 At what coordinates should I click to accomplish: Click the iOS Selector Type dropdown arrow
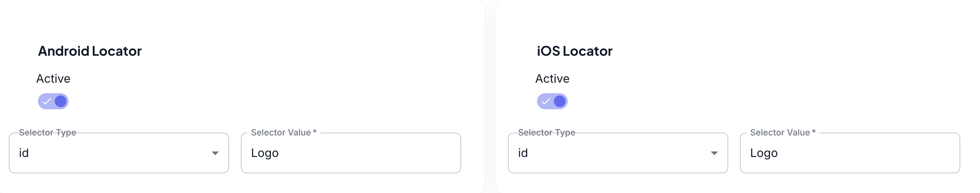tap(714, 153)
